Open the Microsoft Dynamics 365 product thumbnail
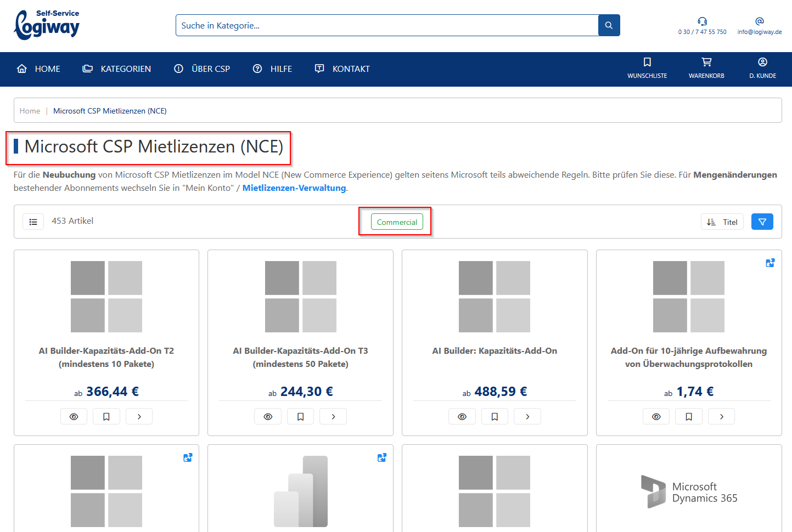 (x=689, y=492)
